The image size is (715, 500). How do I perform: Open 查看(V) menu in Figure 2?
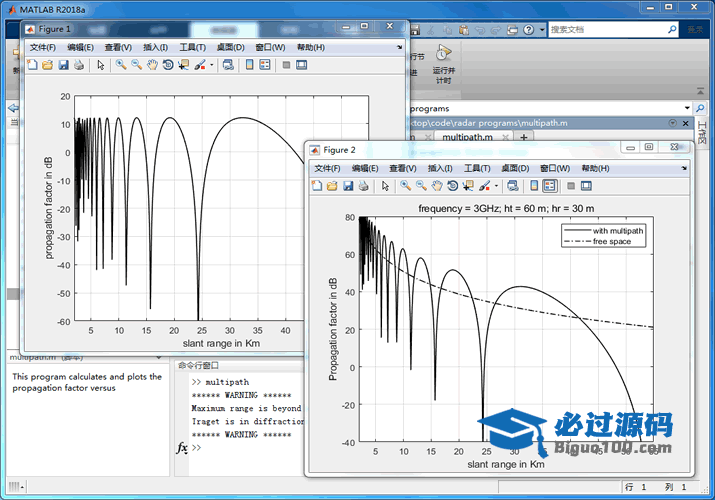(x=403, y=168)
